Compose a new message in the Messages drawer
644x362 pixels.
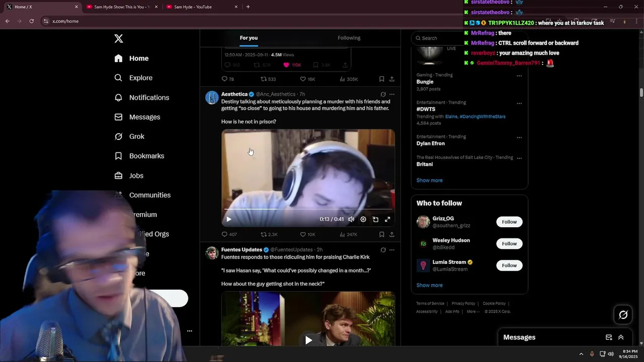609,337
